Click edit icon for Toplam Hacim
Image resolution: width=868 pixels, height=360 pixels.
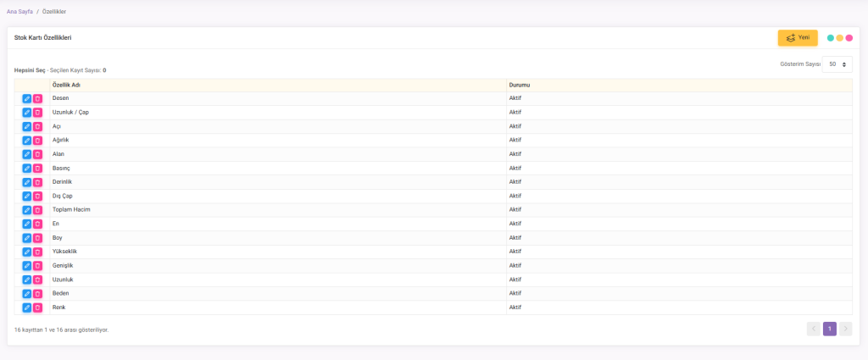click(x=27, y=210)
